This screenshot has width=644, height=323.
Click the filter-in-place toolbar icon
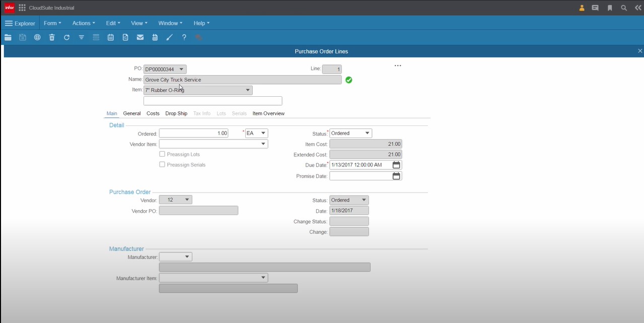click(x=81, y=37)
